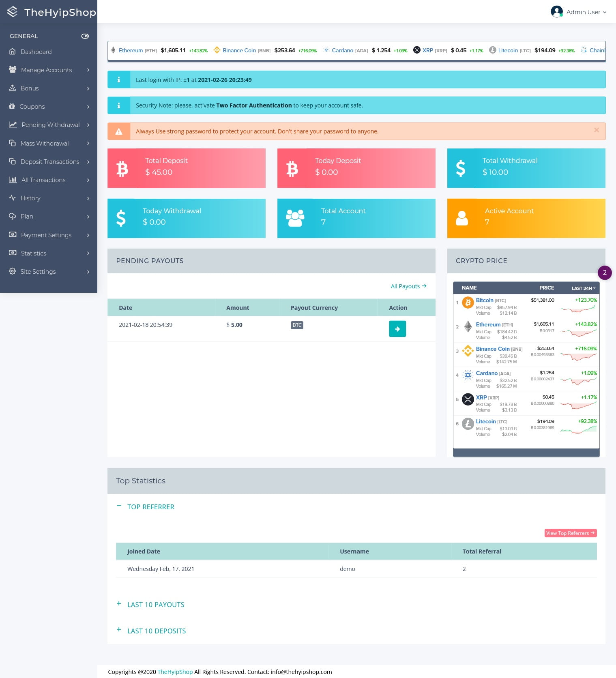The width and height of the screenshot is (616, 678).
Task: Click the Bonus sidebar icon
Action: point(13,88)
